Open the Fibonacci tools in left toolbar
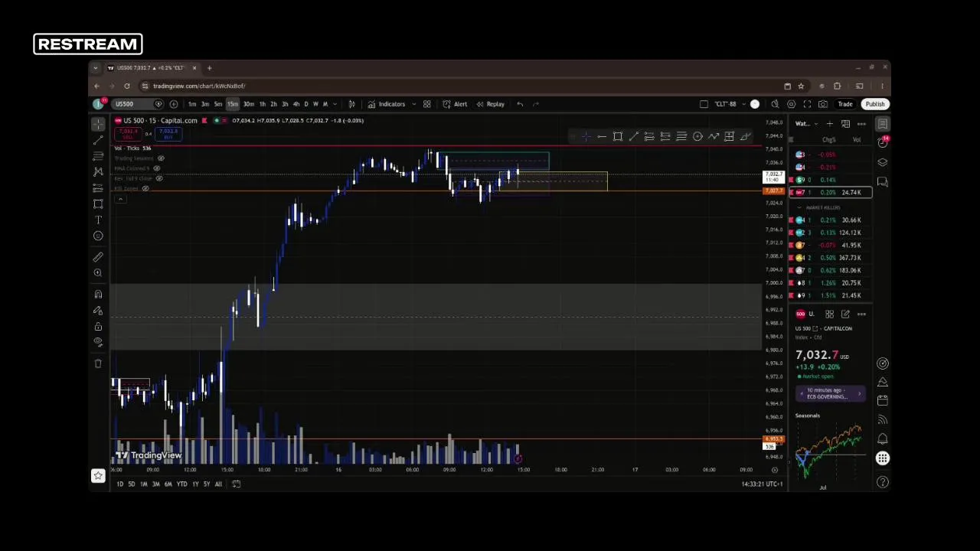This screenshot has width=980, height=551. pyautogui.click(x=98, y=156)
